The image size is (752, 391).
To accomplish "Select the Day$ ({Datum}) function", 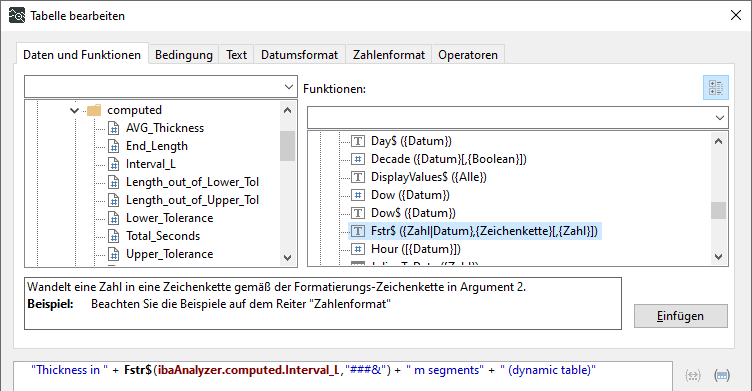I will coord(411,141).
